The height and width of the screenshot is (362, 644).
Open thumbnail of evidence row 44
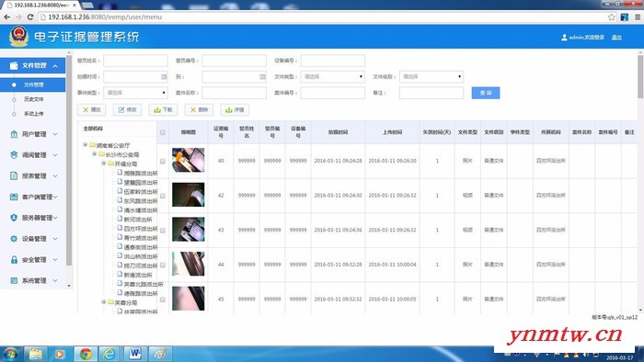(x=188, y=264)
